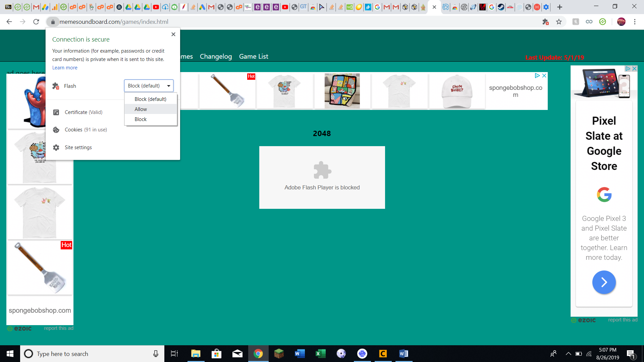Open a new browser tab
644x362 pixels.
pyautogui.click(x=559, y=7)
